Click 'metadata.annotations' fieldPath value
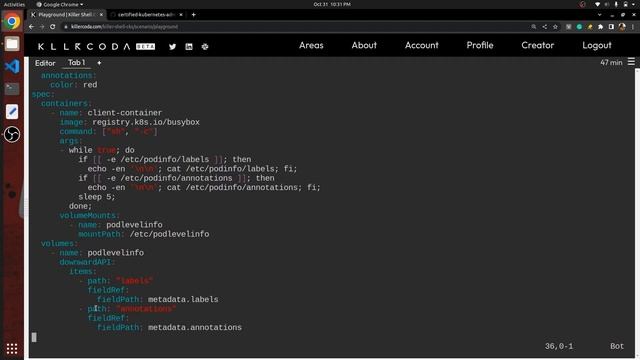The height and width of the screenshot is (360, 640). click(195, 327)
